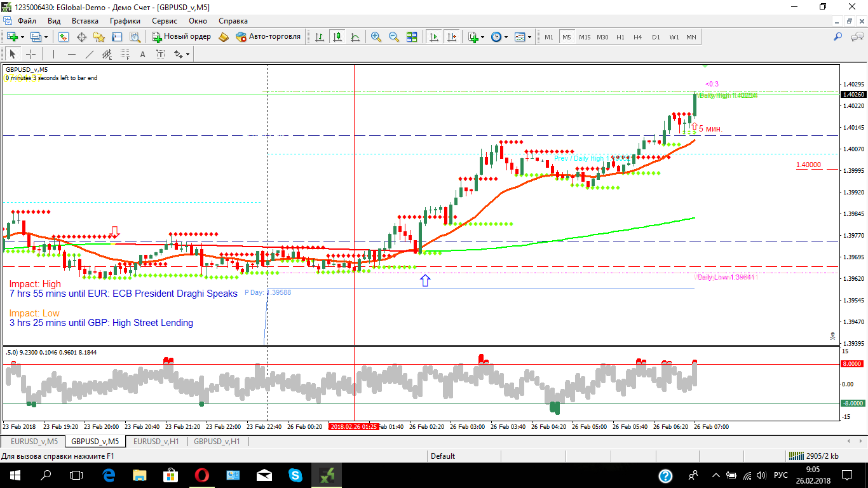Toggle Chart Shift button
This screenshot has height=488, width=868.
452,37
